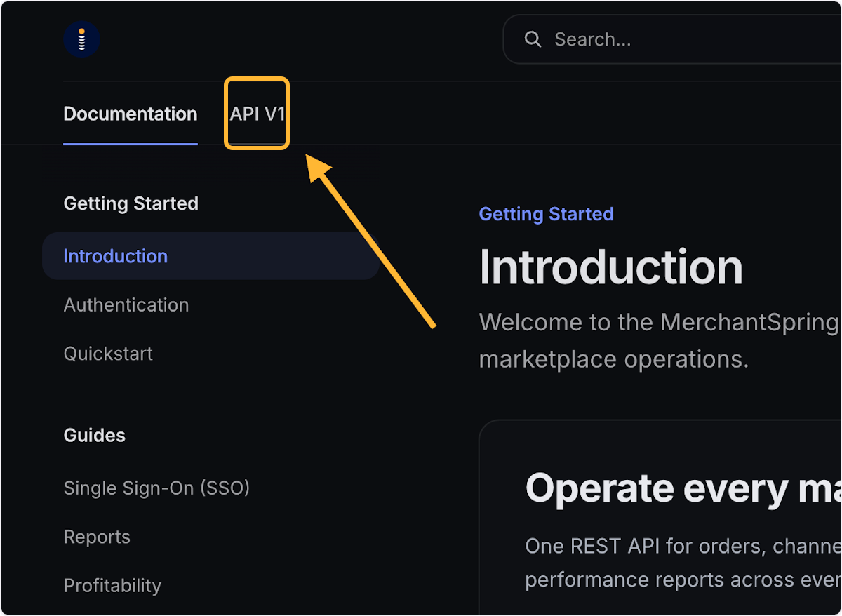
Task: Select the Getting Started sidebar heading
Action: [131, 203]
